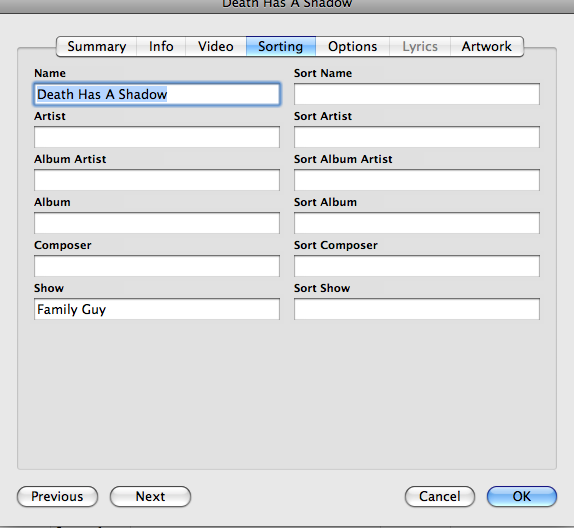Click the Sort Name label
This screenshot has width=574, height=528.
[x=323, y=73]
